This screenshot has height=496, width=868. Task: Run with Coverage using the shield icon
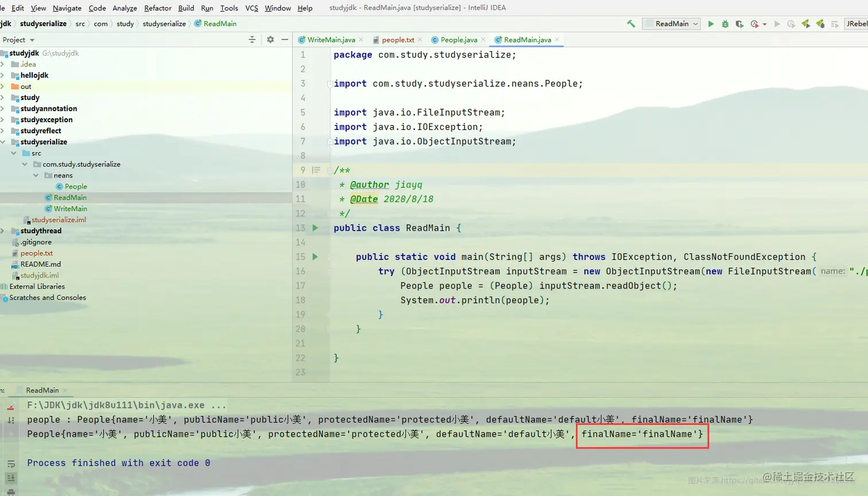[x=739, y=24]
